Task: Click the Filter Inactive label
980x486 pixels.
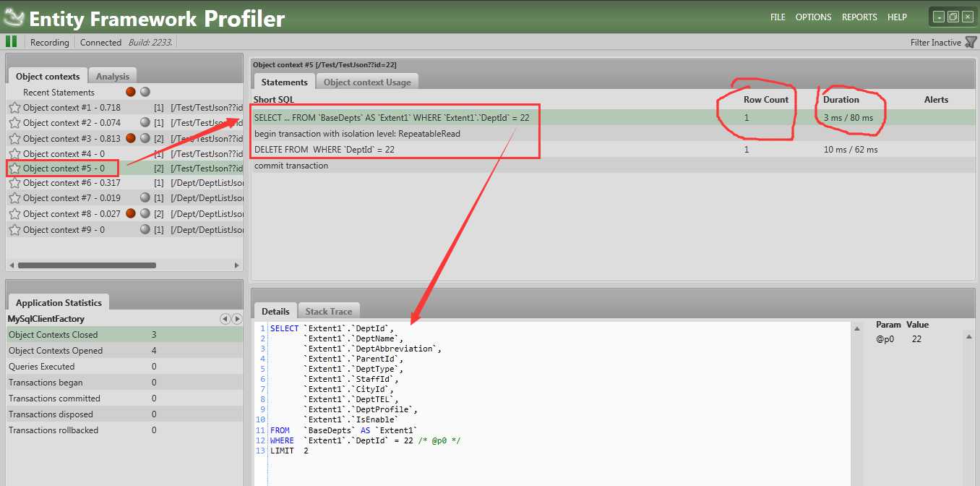Action: (936, 43)
